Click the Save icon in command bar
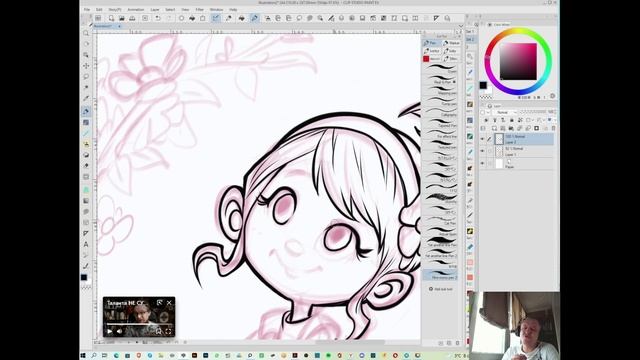The height and width of the screenshot is (360, 640). tap(132, 18)
